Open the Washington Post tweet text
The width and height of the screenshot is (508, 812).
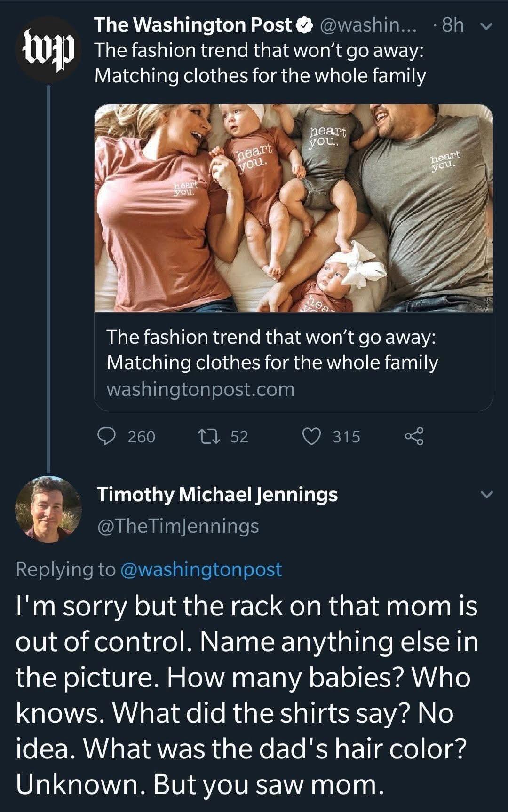(260, 63)
